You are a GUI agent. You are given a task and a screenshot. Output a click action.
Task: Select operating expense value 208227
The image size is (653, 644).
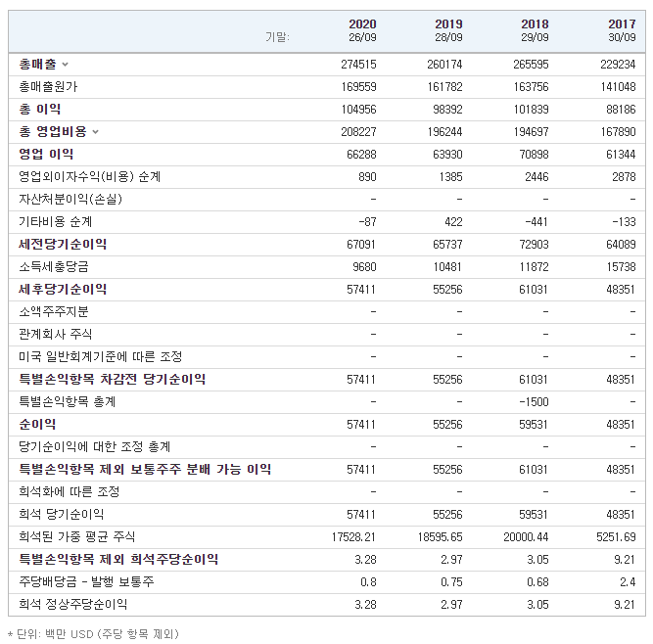pyautogui.click(x=358, y=132)
